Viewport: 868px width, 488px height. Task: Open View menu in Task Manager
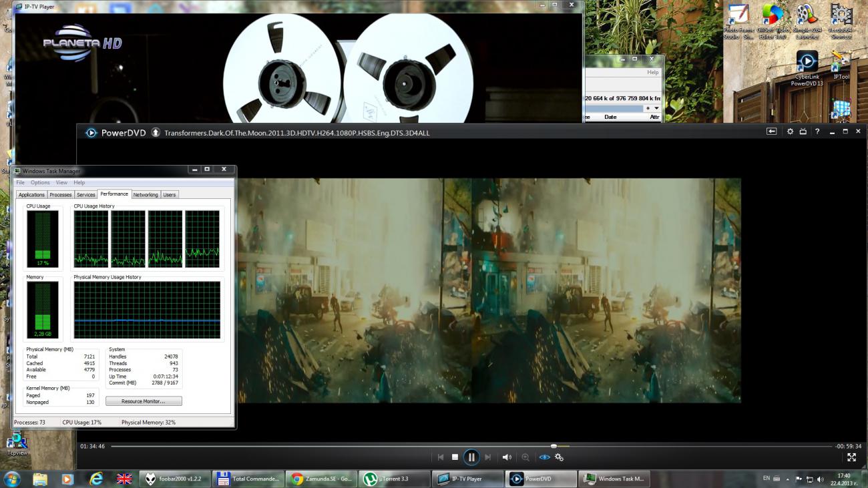61,182
